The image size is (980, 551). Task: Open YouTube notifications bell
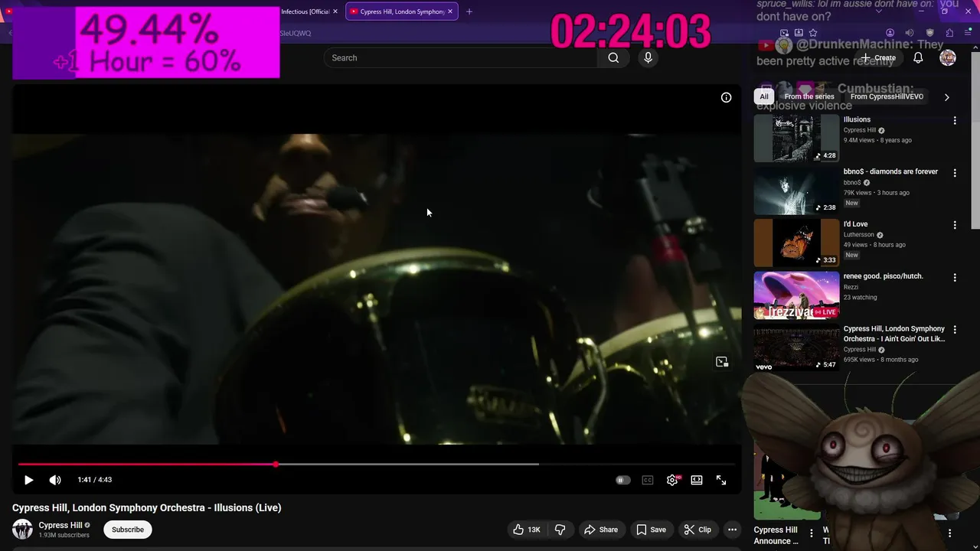[x=918, y=58]
